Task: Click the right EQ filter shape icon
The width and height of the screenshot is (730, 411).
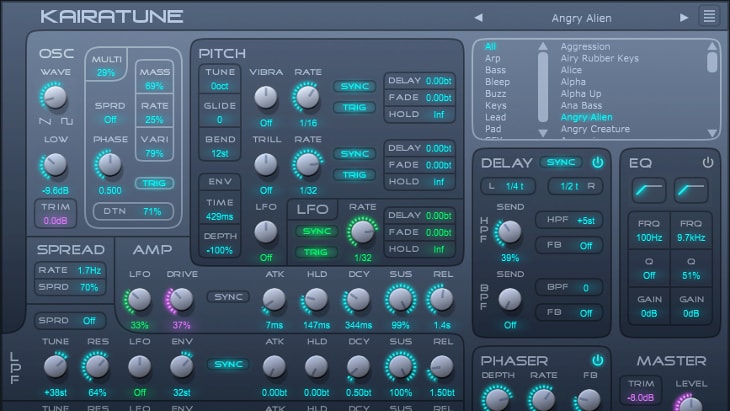Action: coord(691,188)
